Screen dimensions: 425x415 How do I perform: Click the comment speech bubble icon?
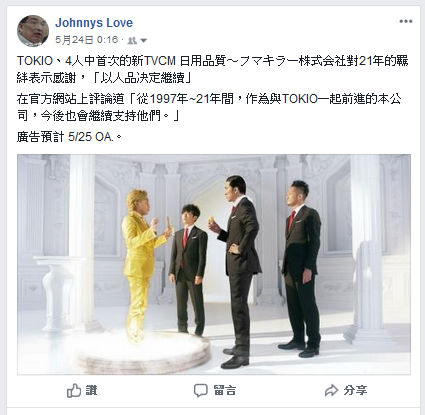[x=201, y=390]
